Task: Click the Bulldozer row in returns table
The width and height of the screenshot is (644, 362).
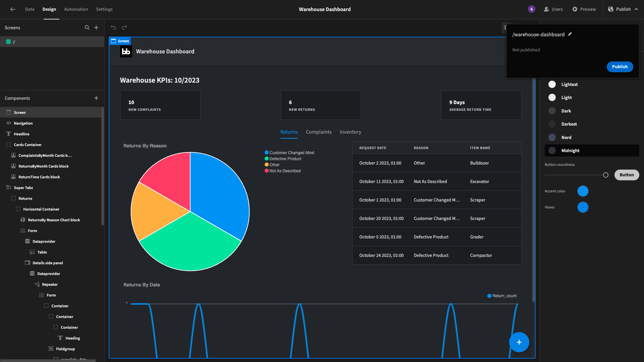Action: (437, 163)
